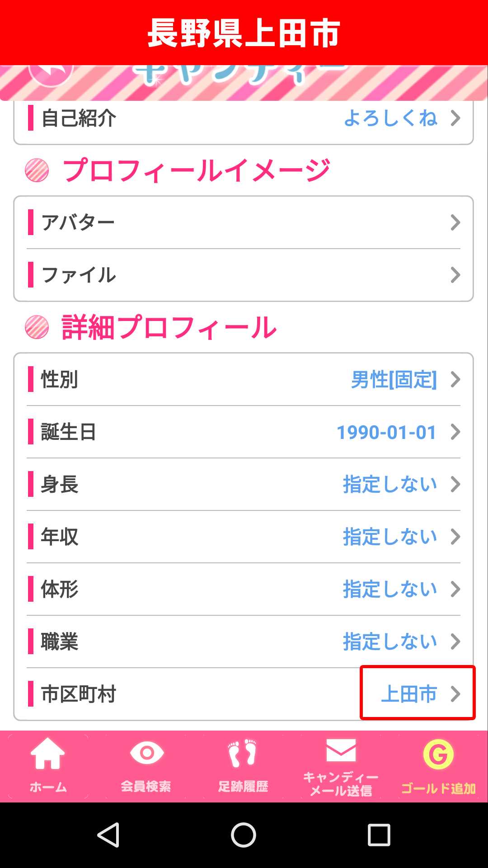
Task: Expand the 身長 height row chevron
Action: [455, 484]
